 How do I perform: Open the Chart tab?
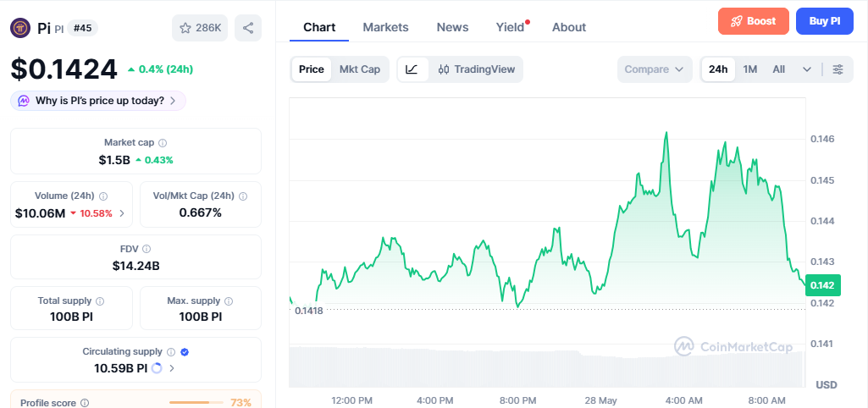click(319, 27)
